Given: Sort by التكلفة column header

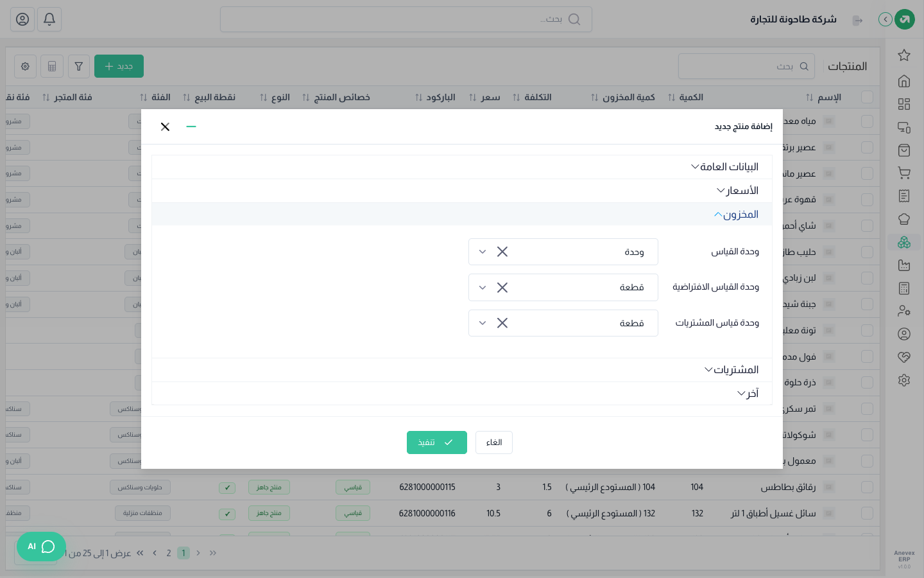Looking at the screenshot, I should 532,97.
